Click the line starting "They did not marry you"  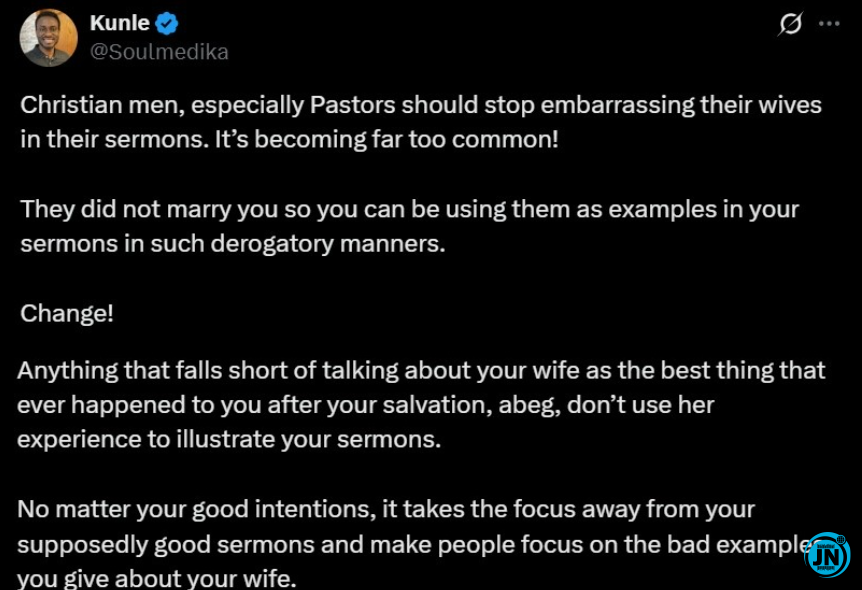coord(409,210)
